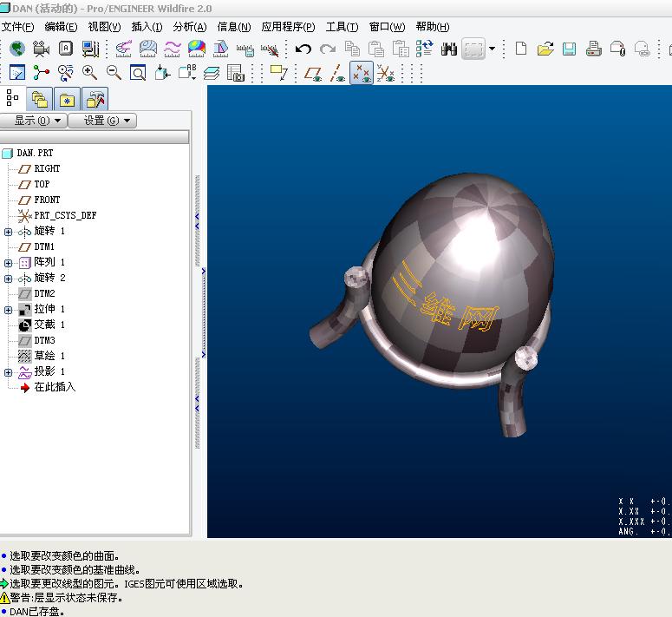Open the Layers stack icon
The height and width of the screenshot is (617, 672).
point(212,73)
